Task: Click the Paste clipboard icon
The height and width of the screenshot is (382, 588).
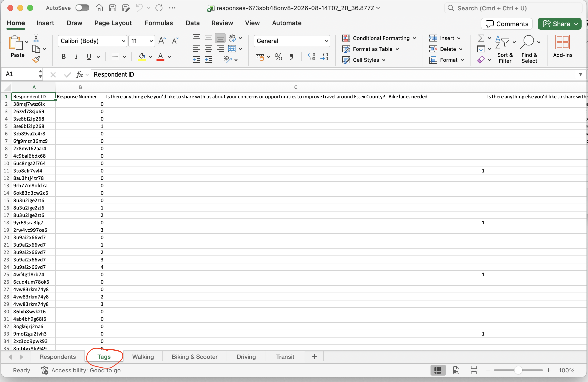Action: (16, 43)
